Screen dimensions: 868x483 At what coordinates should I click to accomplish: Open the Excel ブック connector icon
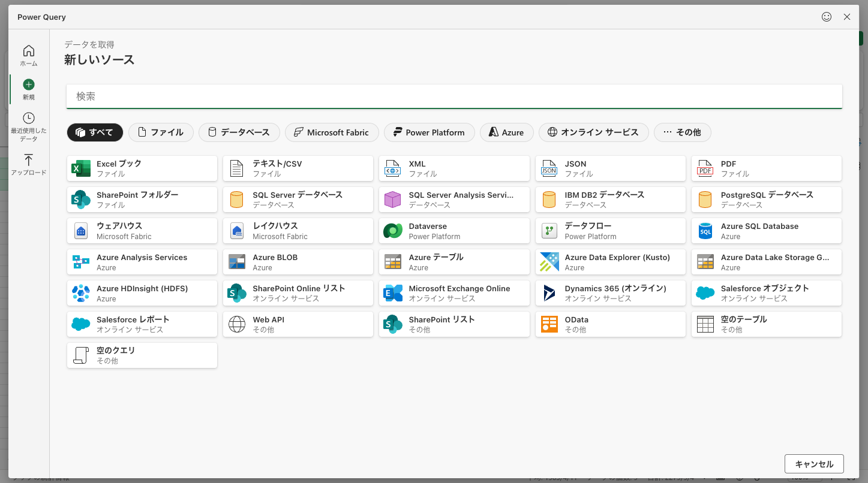point(81,168)
